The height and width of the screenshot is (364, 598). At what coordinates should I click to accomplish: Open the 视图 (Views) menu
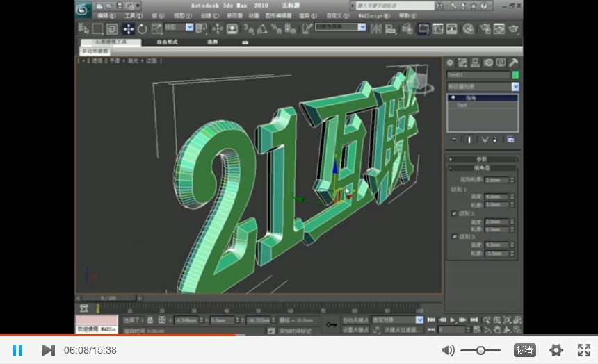183,15
